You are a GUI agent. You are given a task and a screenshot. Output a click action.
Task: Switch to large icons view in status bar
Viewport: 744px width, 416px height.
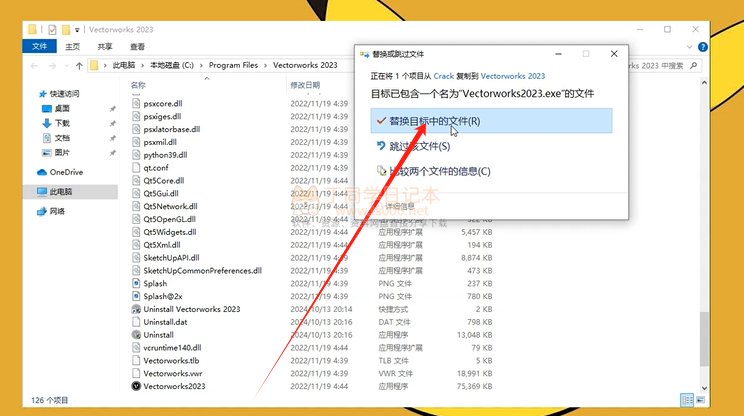tap(700, 400)
